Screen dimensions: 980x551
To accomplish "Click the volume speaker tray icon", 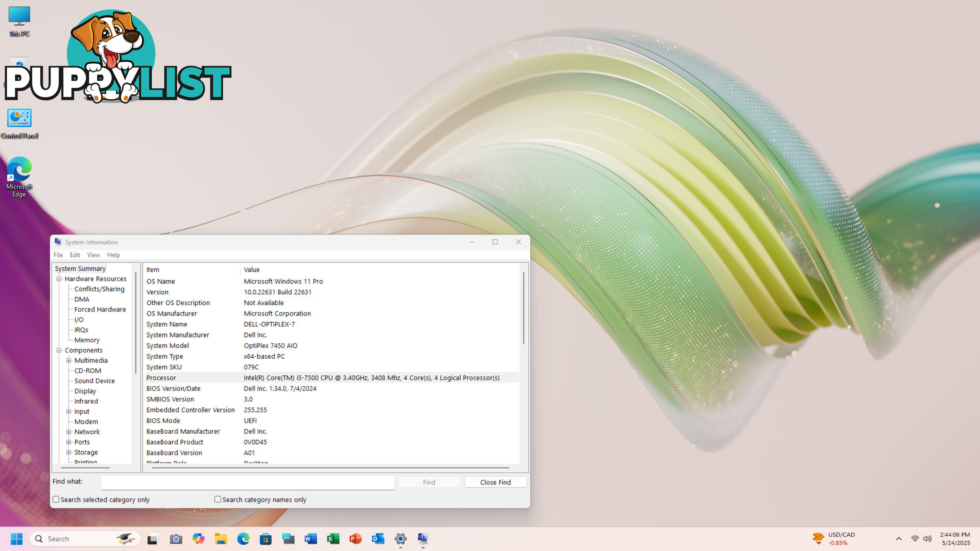I will tap(927, 539).
